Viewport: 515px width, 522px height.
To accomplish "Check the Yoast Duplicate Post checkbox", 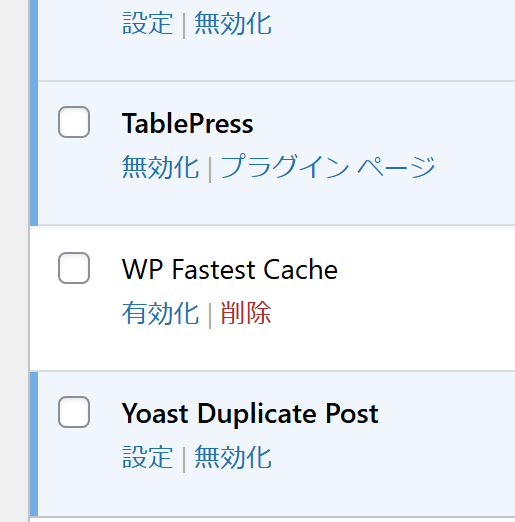I will pos(74,412).
